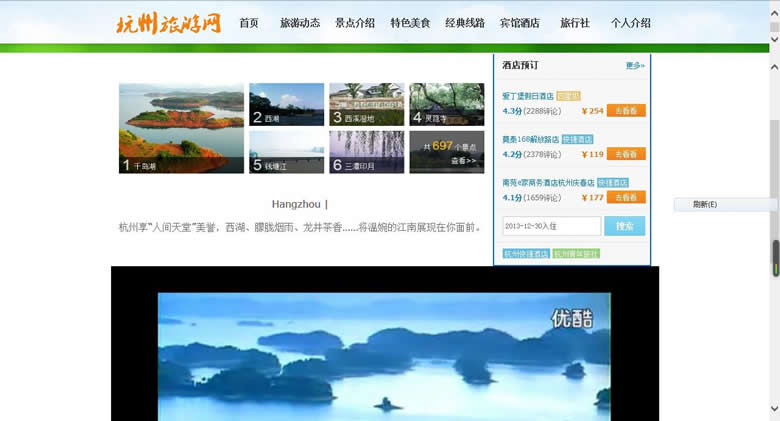Screen dimensions: 780x421
Task: View all 697 attractions via 查看 tile
Action: click(x=446, y=152)
